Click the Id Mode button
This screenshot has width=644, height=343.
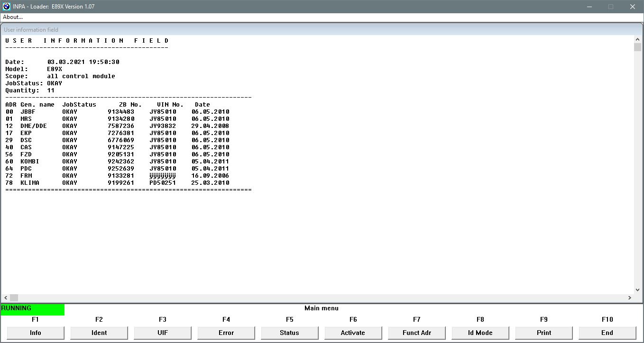coord(480,333)
